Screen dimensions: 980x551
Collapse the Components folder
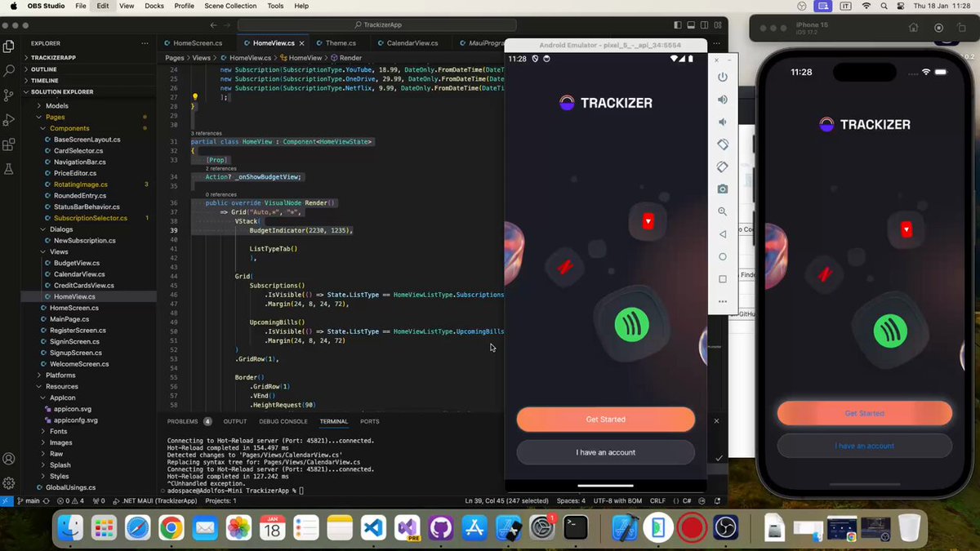[69, 129]
